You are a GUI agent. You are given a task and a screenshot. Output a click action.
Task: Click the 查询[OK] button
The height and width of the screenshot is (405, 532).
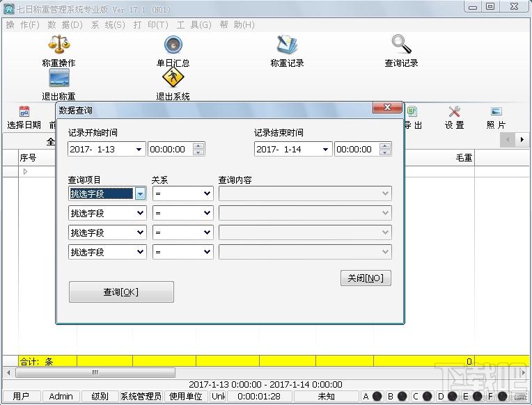pyautogui.click(x=121, y=292)
